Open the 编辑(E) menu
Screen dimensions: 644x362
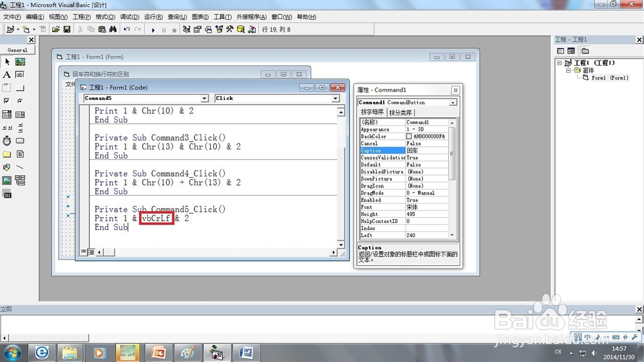pyautogui.click(x=35, y=17)
